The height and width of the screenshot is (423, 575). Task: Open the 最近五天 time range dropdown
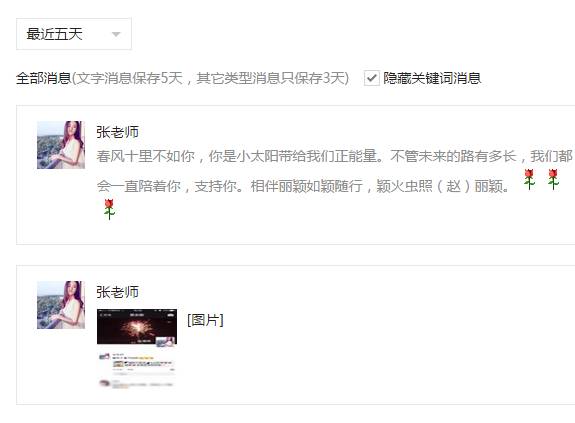[x=74, y=34]
